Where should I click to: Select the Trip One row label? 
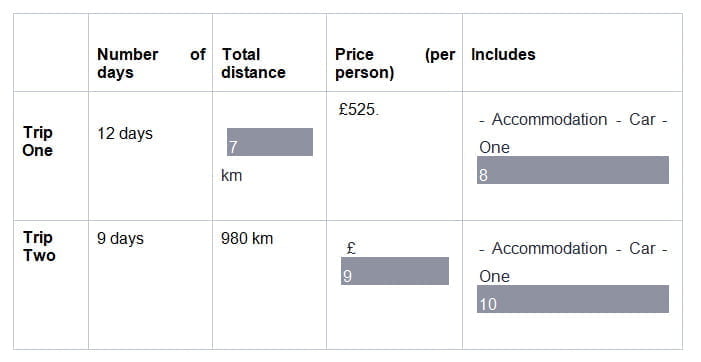click(38, 141)
